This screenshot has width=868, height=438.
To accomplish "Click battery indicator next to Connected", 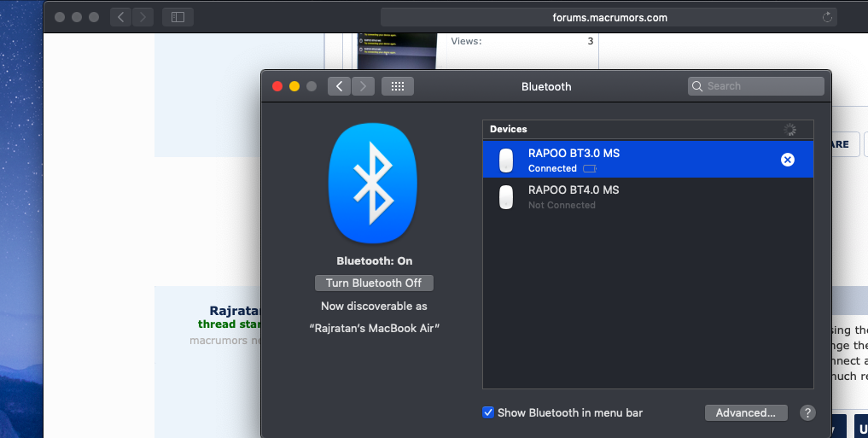I will pos(590,168).
